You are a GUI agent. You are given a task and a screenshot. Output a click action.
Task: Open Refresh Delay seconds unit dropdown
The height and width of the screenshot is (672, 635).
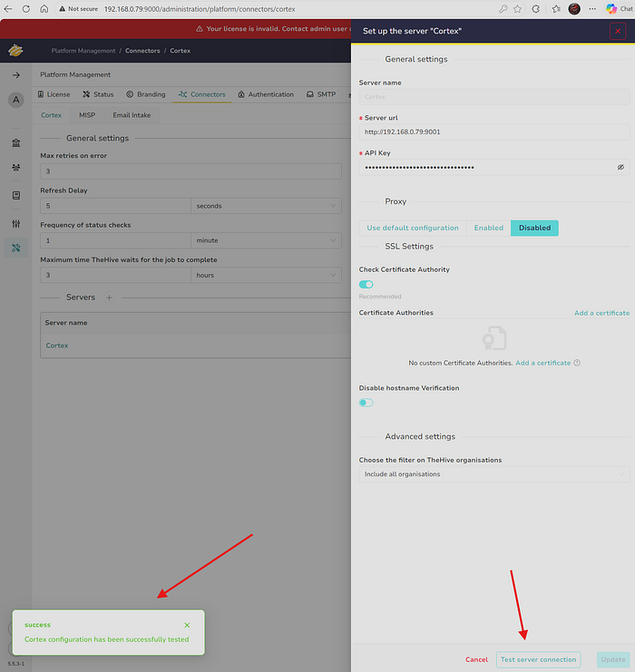(x=266, y=206)
